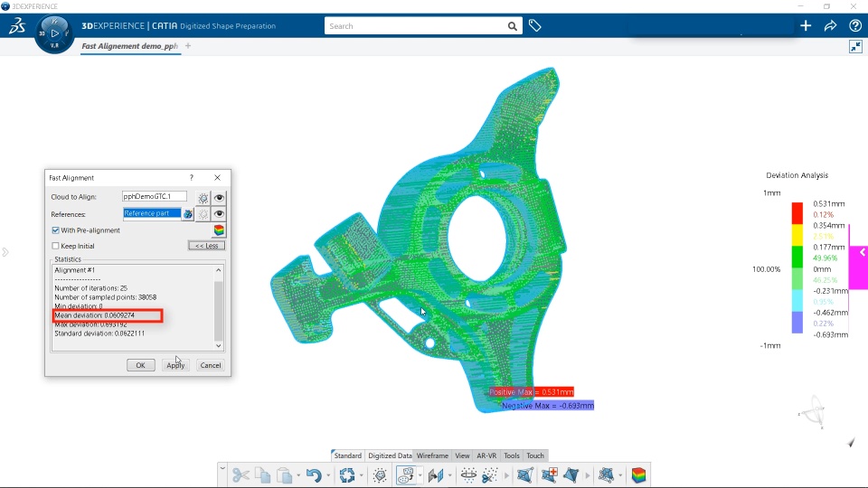Click the Cancel button

point(211,365)
